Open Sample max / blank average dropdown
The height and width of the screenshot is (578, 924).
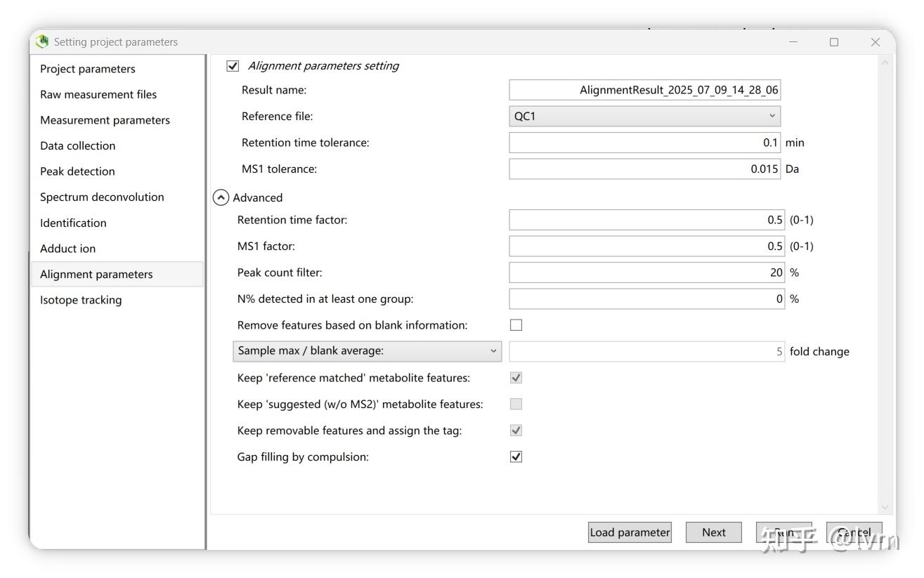click(x=367, y=351)
